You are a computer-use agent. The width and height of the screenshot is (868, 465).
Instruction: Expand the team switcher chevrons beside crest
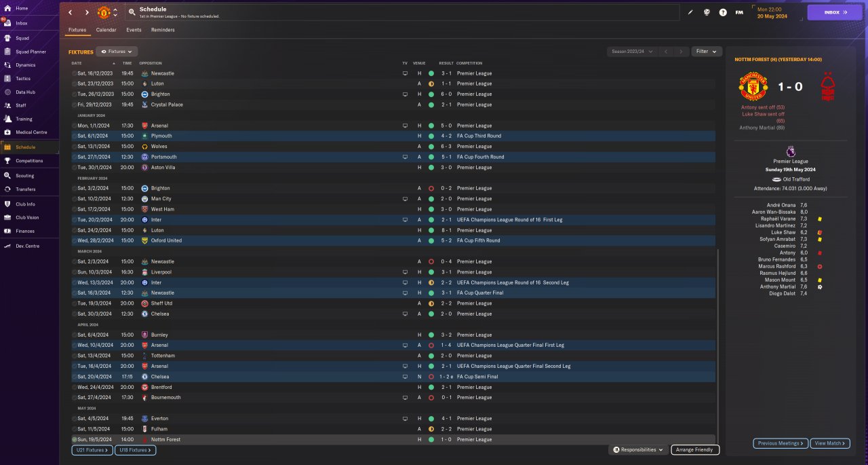click(115, 12)
